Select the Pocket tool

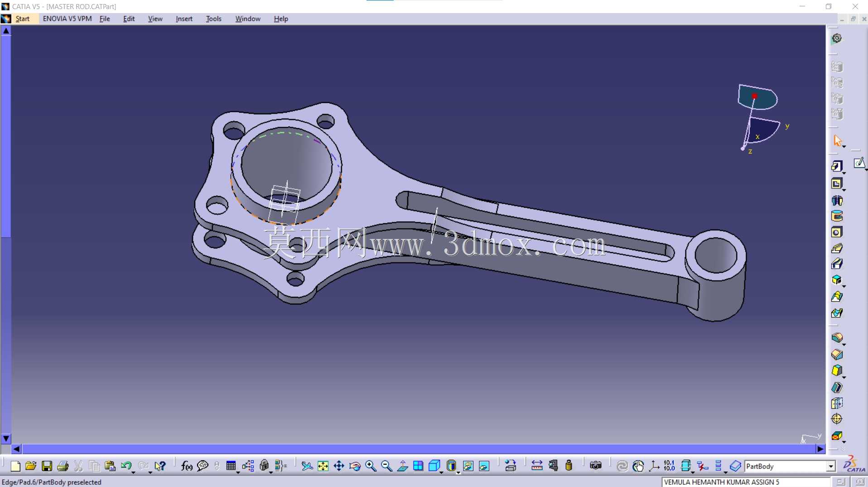click(837, 183)
